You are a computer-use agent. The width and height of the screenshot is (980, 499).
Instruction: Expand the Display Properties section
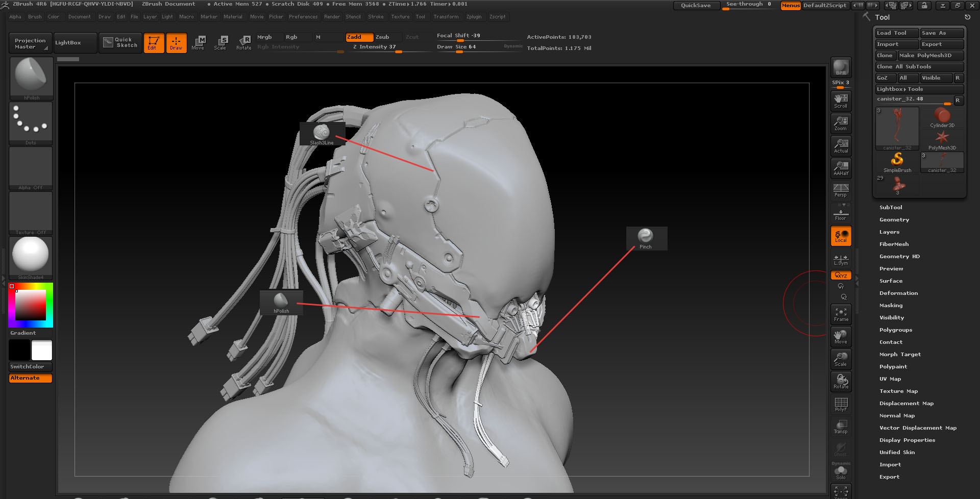point(907,440)
